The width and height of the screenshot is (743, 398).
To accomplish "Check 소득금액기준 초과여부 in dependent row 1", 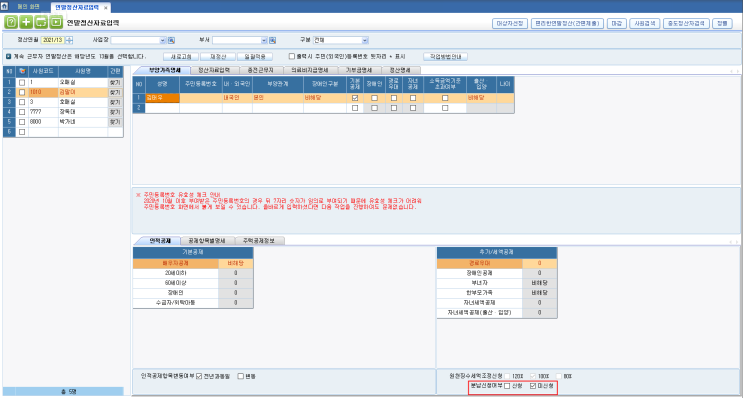I will coord(444,98).
